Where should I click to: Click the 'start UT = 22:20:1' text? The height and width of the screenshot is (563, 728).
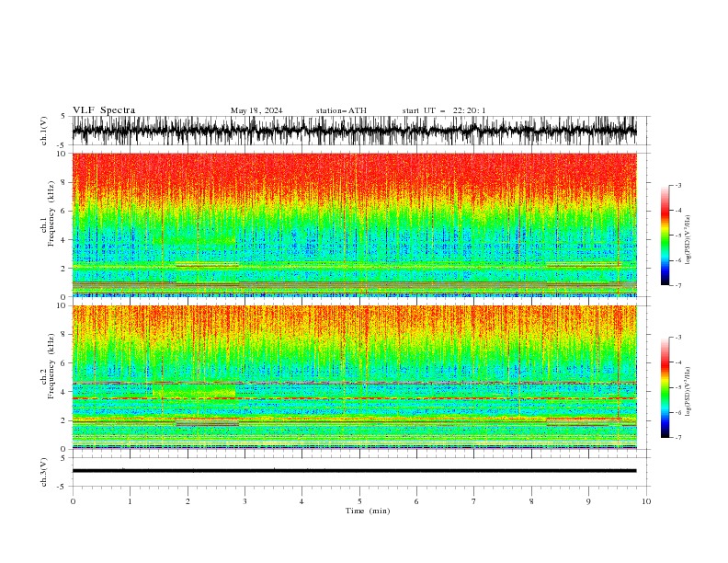point(444,110)
